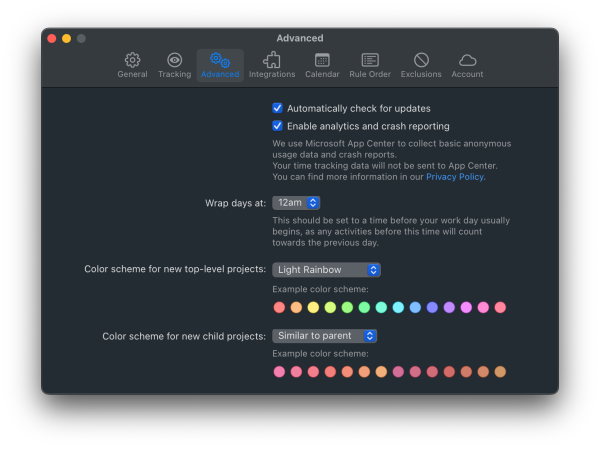Click the first red swatch in Light Rainbow row
Screen dimensions: 600x449
click(280, 307)
